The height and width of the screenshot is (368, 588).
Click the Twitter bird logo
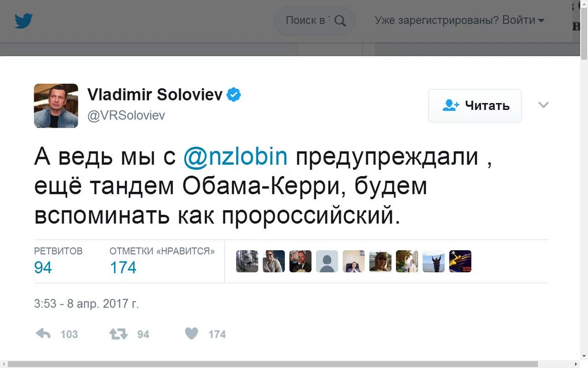24,21
